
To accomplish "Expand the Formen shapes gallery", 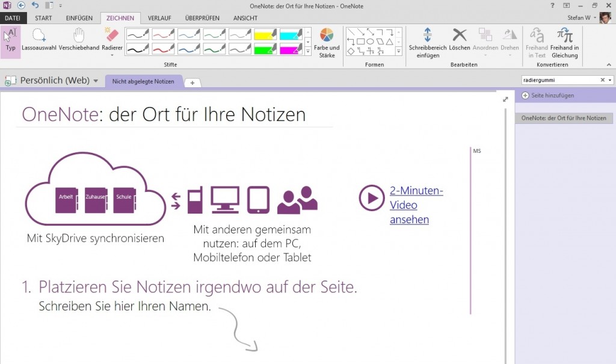I will 399,51.
